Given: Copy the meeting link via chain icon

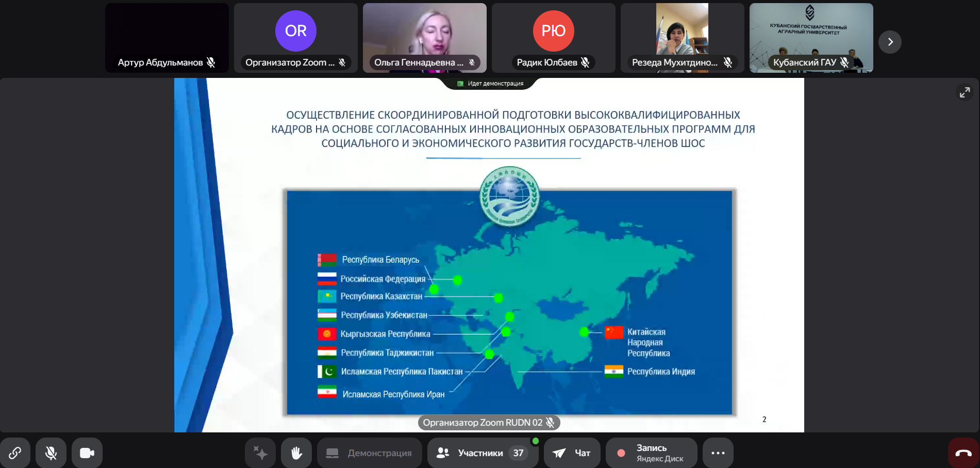Looking at the screenshot, I should pyautogui.click(x=15, y=453).
